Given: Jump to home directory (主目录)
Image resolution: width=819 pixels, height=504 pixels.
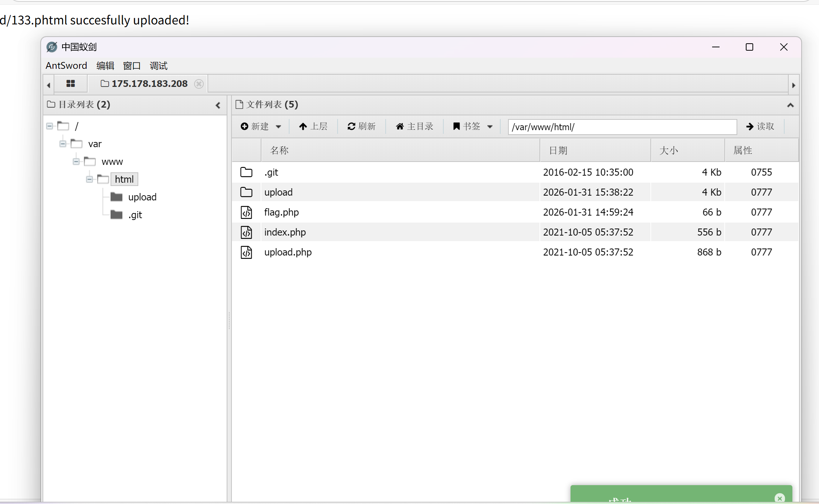Looking at the screenshot, I should click(x=414, y=126).
